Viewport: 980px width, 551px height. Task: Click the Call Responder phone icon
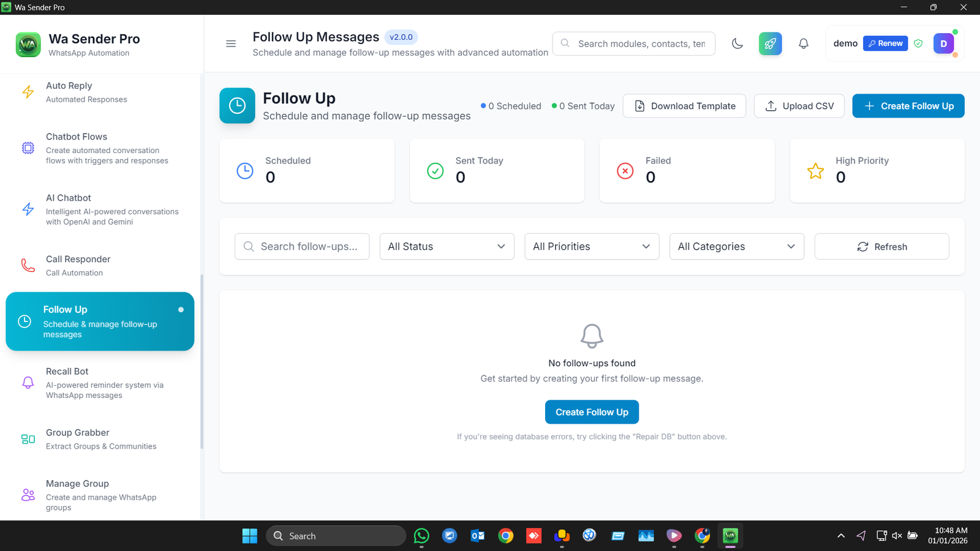pos(28,266)
